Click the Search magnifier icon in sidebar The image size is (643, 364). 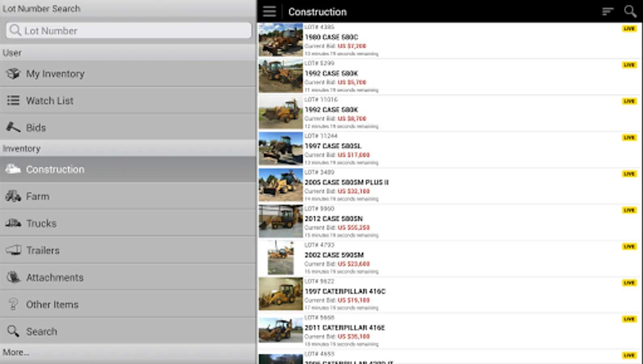(13, 331)
